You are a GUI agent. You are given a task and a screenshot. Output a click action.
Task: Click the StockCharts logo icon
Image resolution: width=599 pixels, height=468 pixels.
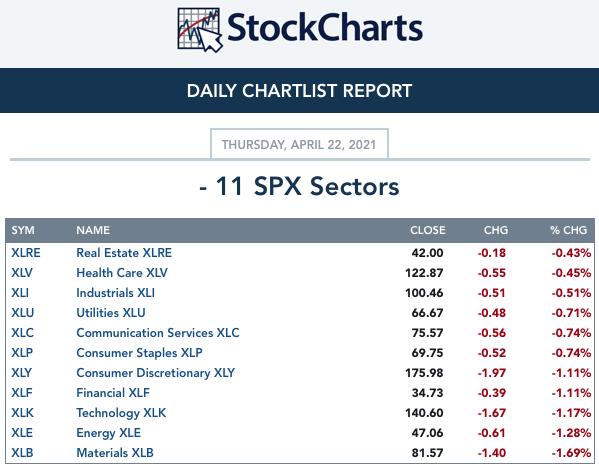(200, 30)
